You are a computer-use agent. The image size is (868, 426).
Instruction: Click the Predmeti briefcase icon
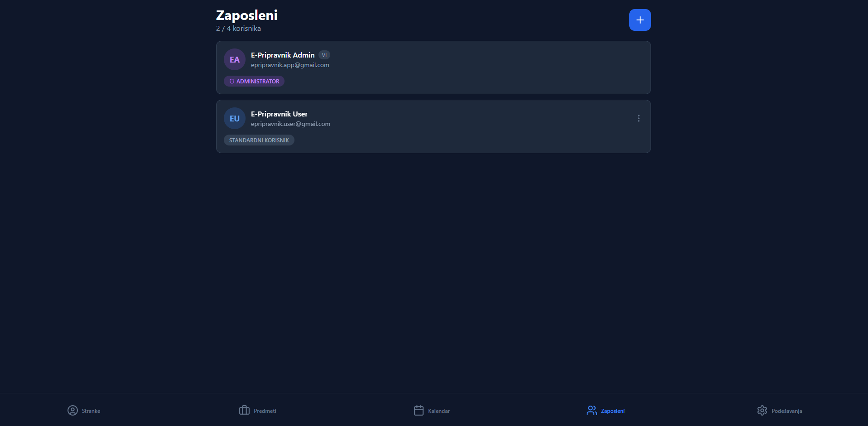click(244, 411)
